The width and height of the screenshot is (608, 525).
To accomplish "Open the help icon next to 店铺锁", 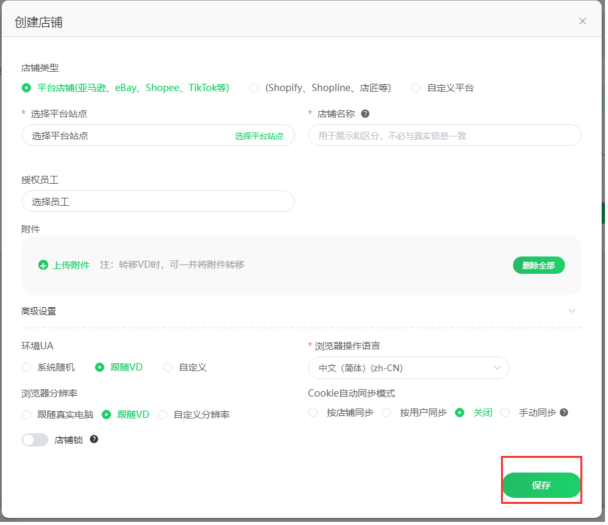I will (94, 441).
